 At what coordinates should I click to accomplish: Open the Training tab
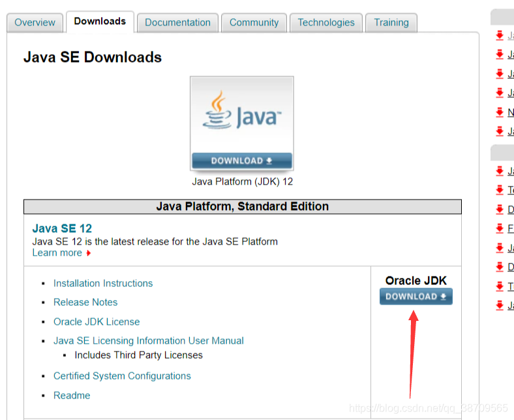pos(391,23)
